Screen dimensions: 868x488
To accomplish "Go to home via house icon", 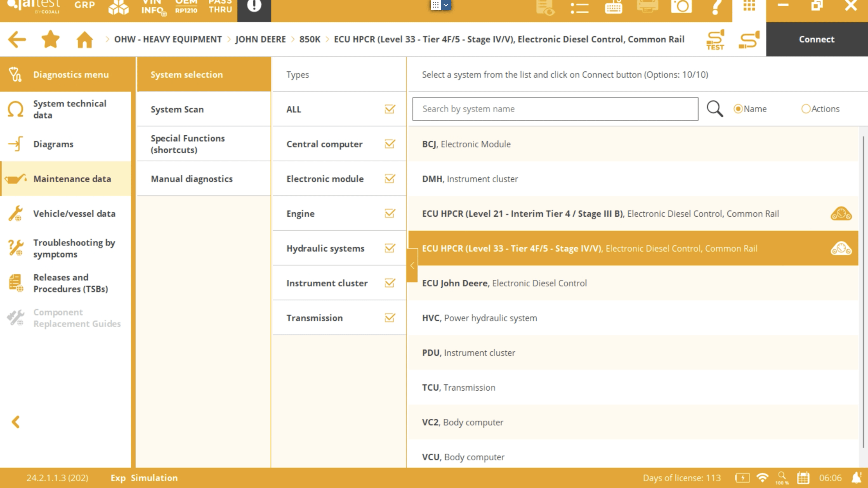I will tap(85, 39).
